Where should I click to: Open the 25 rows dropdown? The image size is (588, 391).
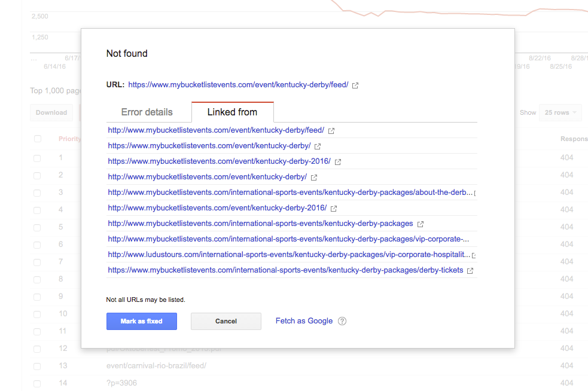click(560, 112)
